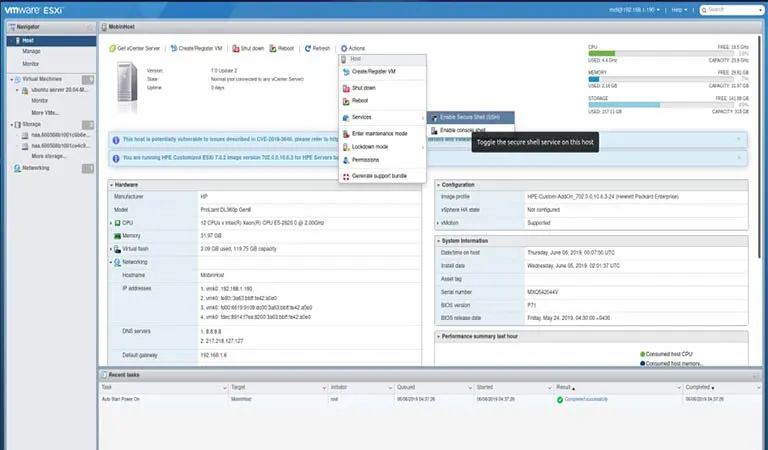This screenshot has width=768, height=450.
Task: Open Networking in the Navigator
Action: (36, 168)
